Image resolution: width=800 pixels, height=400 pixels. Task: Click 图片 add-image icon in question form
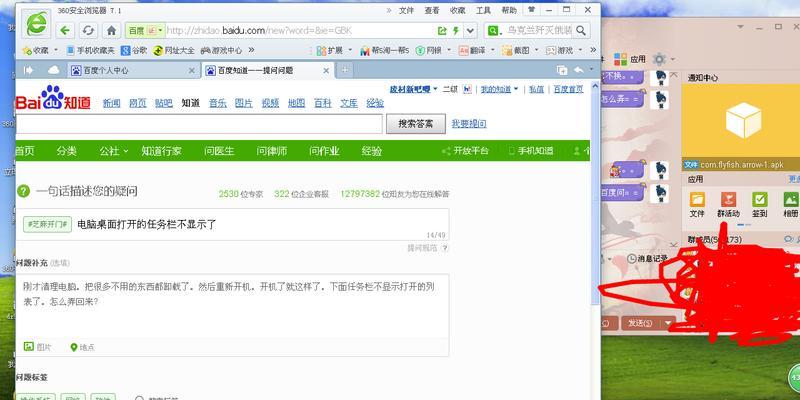pos(29,346)
